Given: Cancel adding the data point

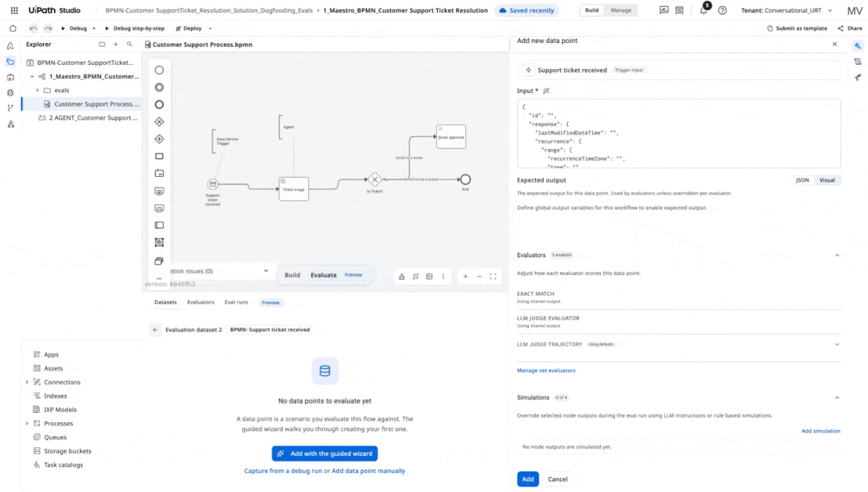Looking at the screenshot, I should [558, 479].
